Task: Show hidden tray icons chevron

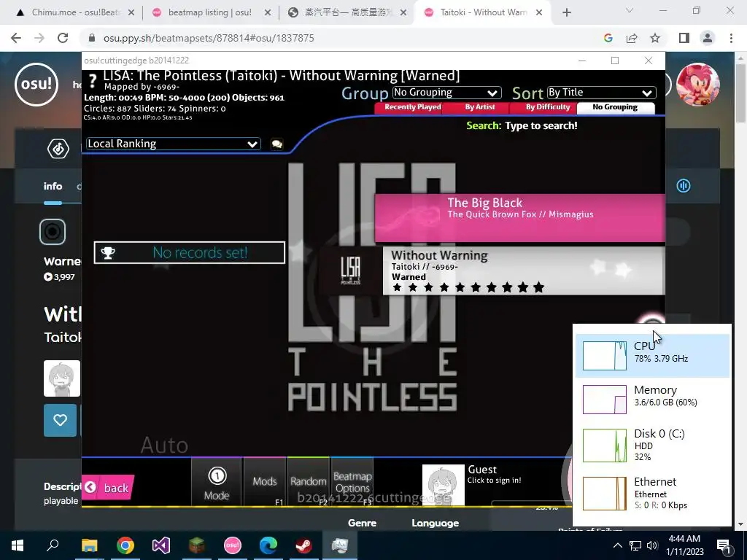Action: pyautogui.click(x=617, y=545)
